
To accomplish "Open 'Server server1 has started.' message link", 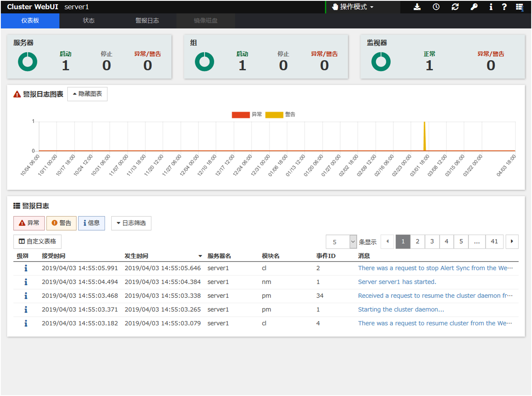I will point(397,282).
